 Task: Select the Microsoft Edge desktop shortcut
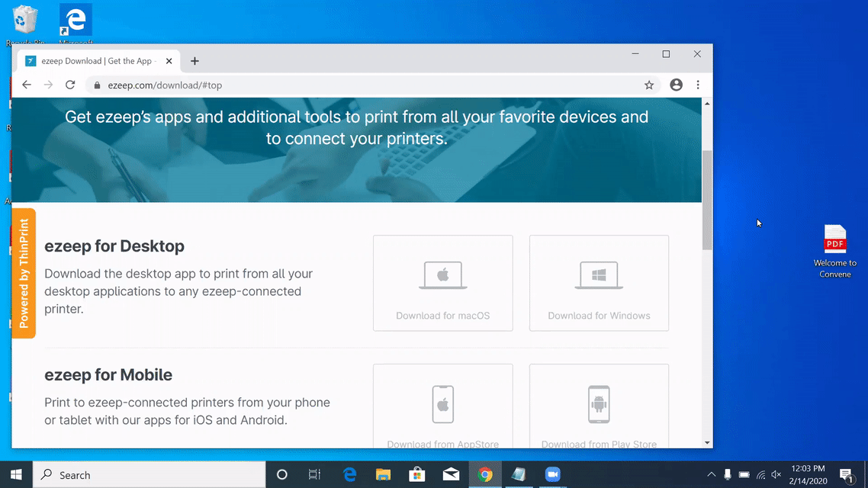[x=76, y=24]
